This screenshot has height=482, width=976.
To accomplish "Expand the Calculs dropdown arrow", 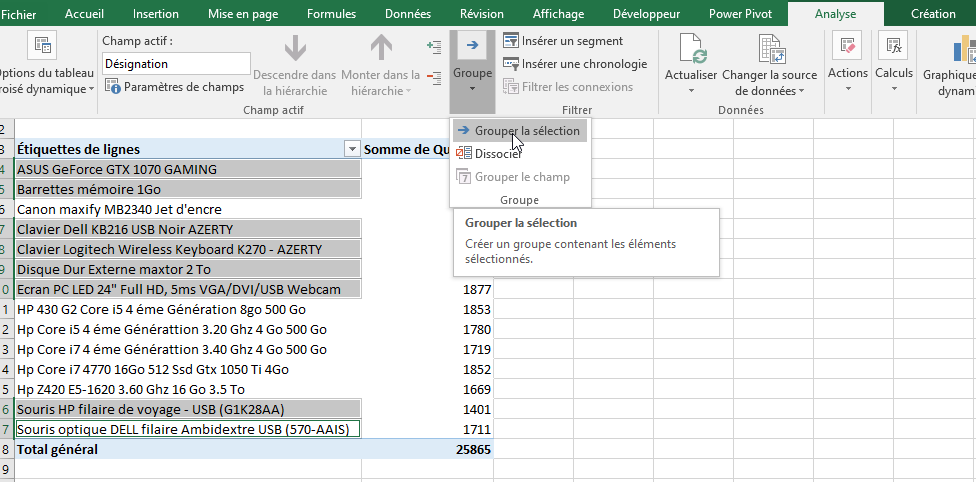I will pyautogui.click(x=894, y=88).
